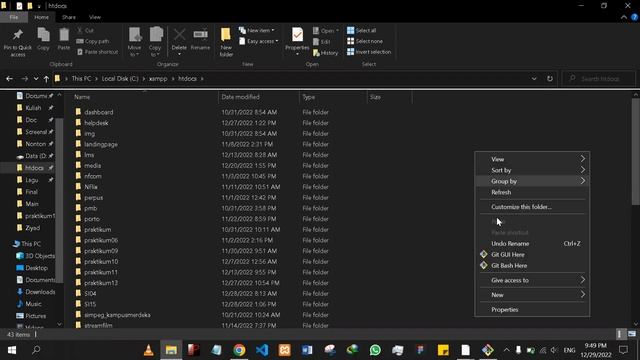This screenshot has height=360, width=640.
Task: Create a New folder from ribbon
Action: [x=226, y=42]
